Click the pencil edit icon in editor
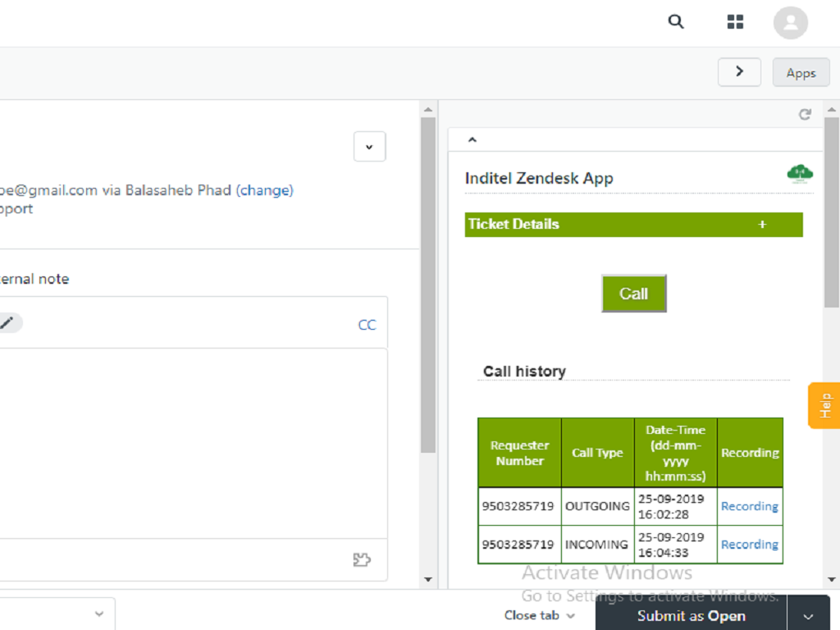The width and height of the screenshot is (840, 630). pyautogui.click(x=7, y=323)
